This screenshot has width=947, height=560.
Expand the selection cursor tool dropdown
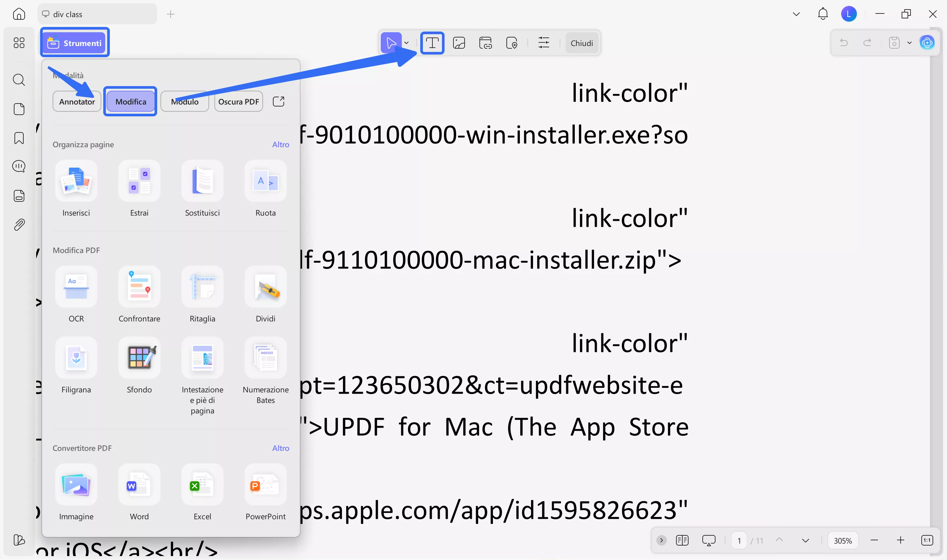point(406,43)
